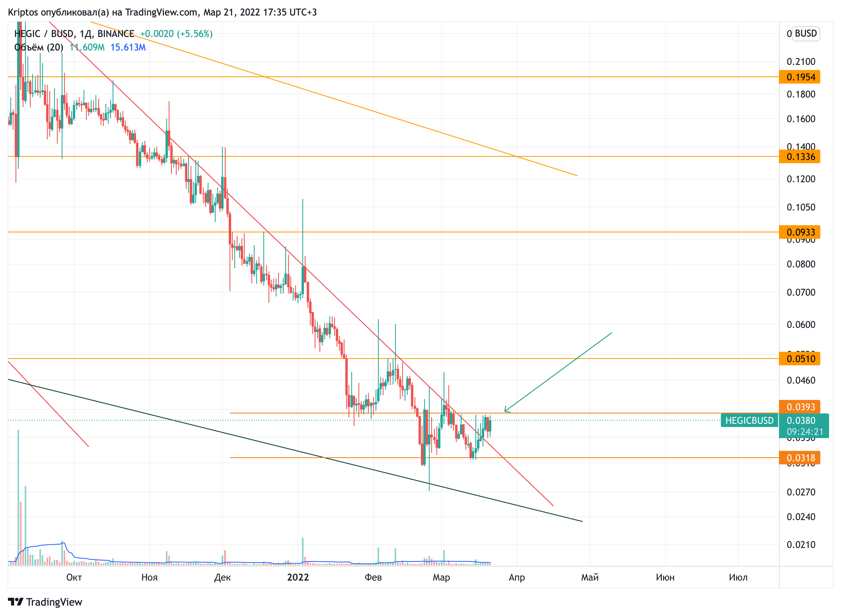Screen dimensions: 841x616
Task: Click the 0.0210 price scale value
Action: [x=801, y=545]
